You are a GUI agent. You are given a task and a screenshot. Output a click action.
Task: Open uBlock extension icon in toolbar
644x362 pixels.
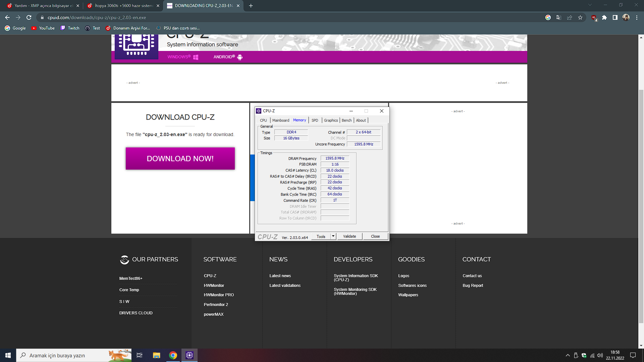point(594,18)
